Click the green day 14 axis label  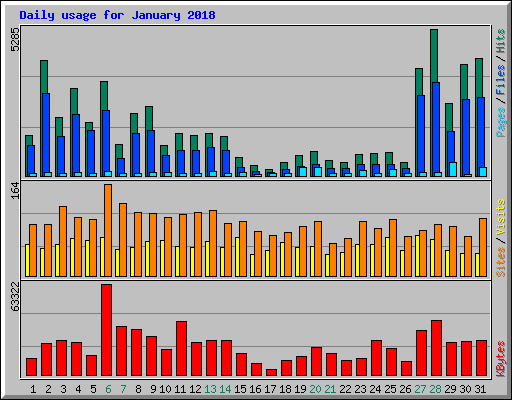(x=225, y=389)
